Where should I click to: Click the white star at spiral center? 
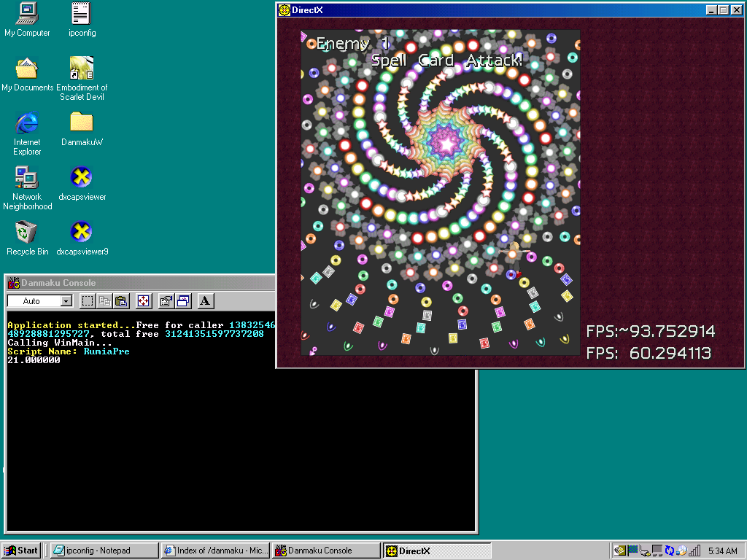[447, 144]
